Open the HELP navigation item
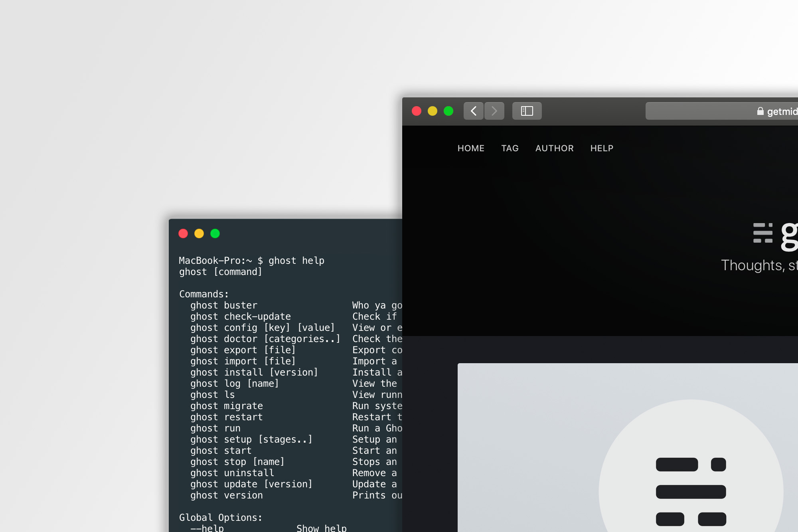 [602, 148]
